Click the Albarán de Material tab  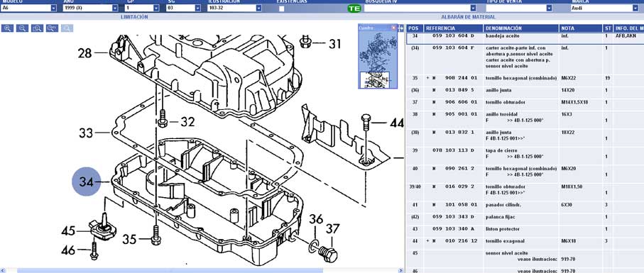point(468,17)
